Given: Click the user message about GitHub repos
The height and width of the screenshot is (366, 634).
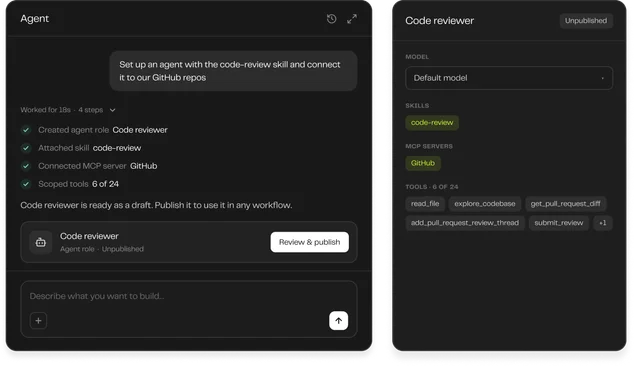Looking at the screenshot, I should (233, 71).
